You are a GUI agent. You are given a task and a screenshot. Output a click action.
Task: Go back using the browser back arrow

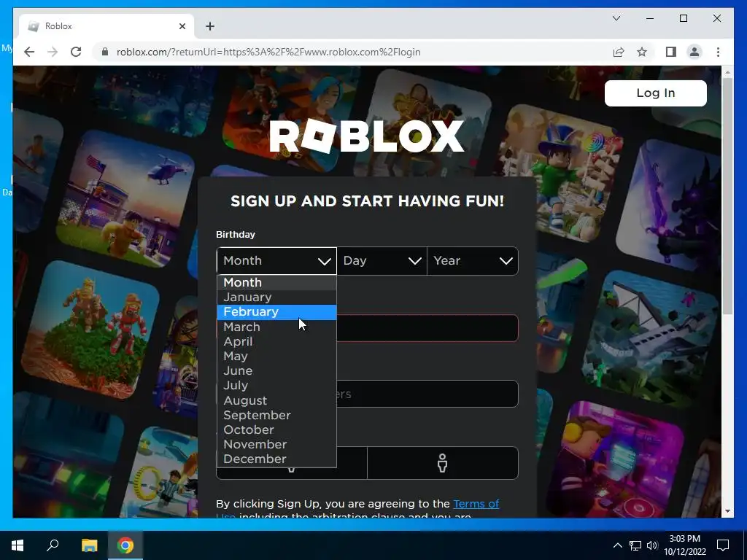coord(29,52)
